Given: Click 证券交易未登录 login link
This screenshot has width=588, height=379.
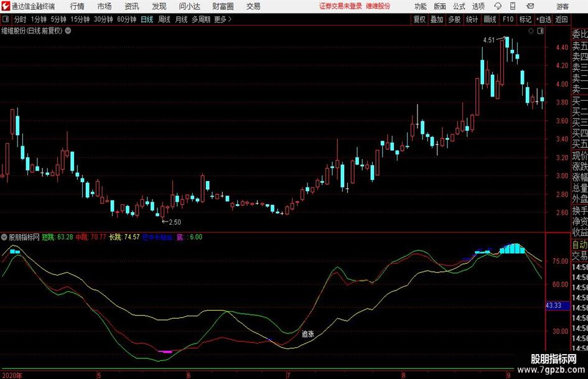Looking at the screenshot, I should [340, 6].
